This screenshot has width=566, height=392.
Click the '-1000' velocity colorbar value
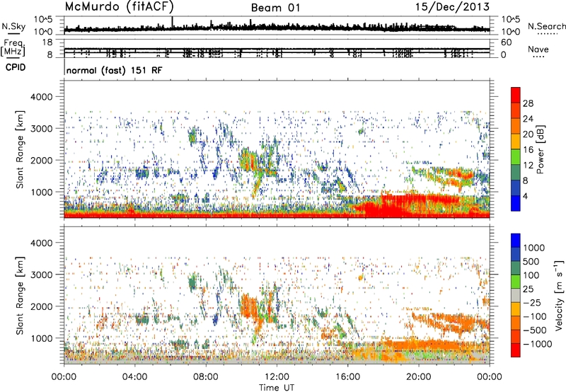click(x=538, y=344)
